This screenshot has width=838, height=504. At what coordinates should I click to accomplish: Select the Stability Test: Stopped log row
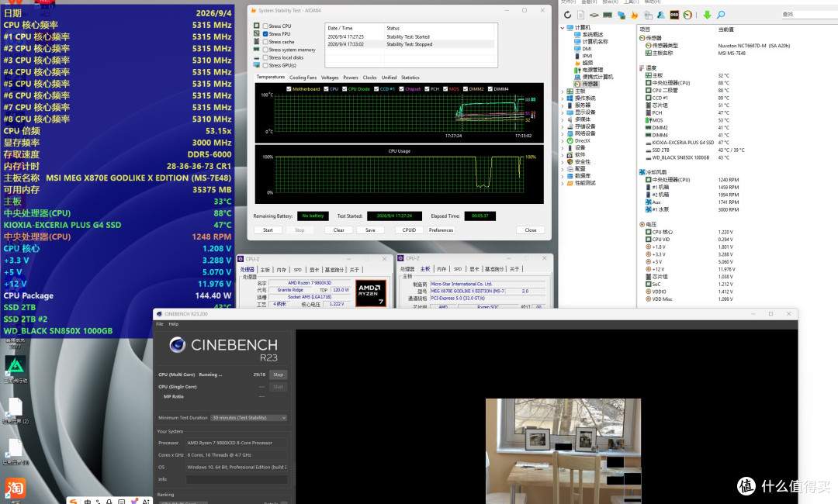click(x=410, y=44)
